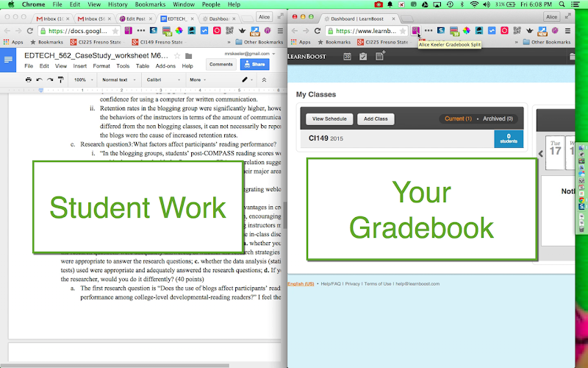588x368 pixels.
Task: Open the LearnBoost clipboard checkmark icon
Action: [x=363, y=57]
